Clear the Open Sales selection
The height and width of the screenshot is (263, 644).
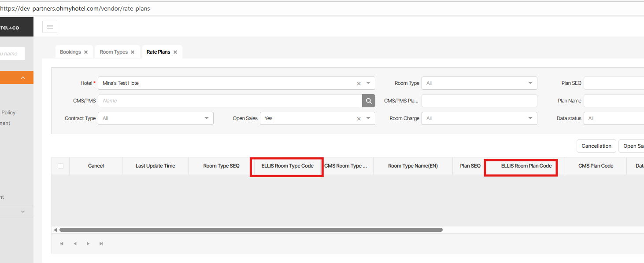(359, 119)
